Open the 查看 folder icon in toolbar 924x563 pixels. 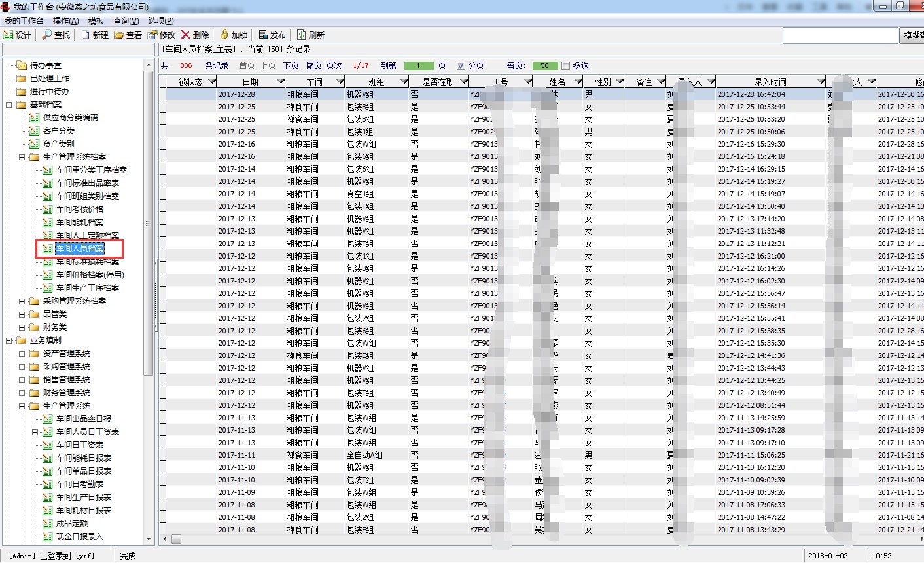tap(119, 35)
